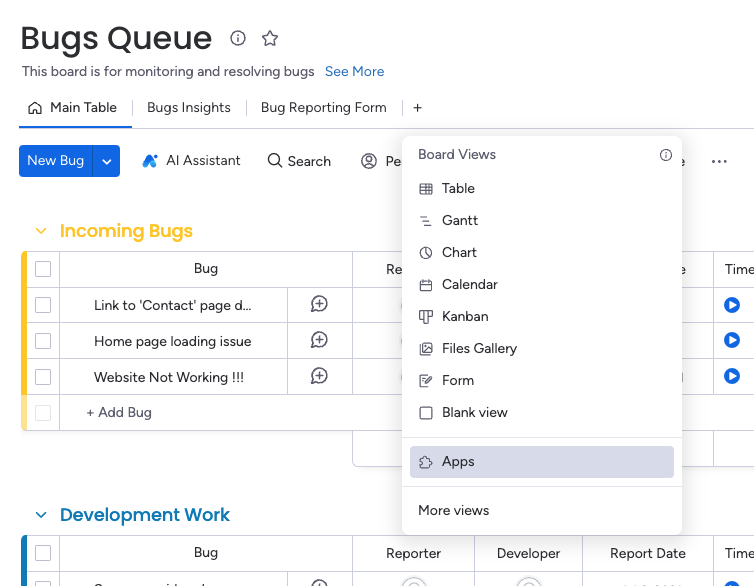The image size is (754, 586).
Task: Add update to 'Home page loading issue' bug
Action: (319, 340)
